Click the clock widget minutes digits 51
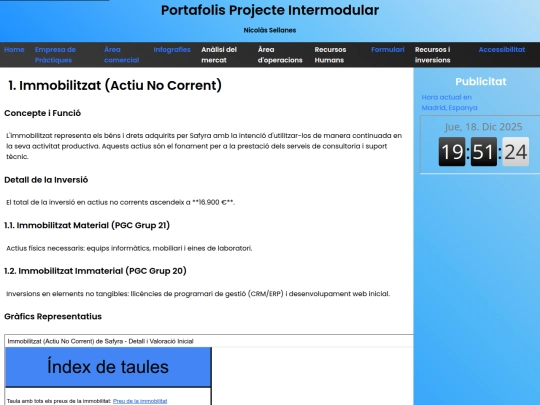Screen dimensions: 540x405 (484, 152)
